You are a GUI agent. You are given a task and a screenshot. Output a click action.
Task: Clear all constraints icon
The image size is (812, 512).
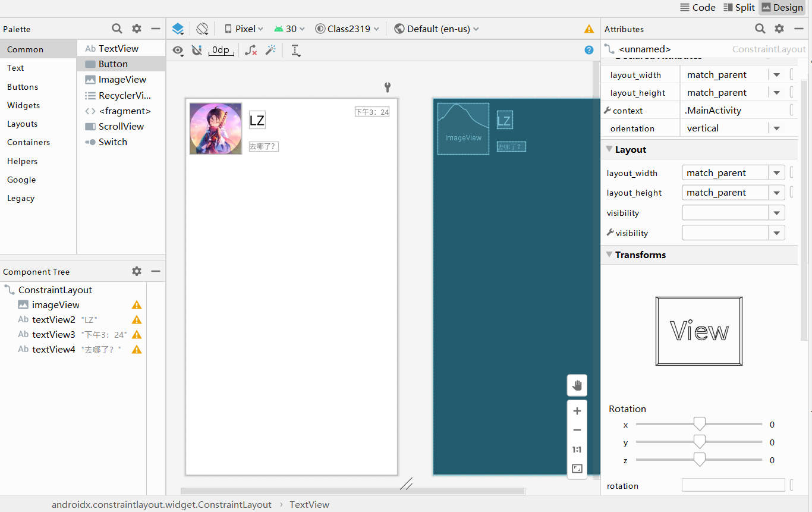click(251, 51)
